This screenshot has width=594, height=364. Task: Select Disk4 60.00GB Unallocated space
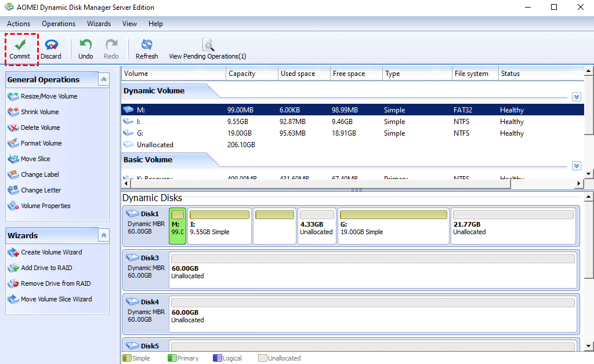click(373, 314)
